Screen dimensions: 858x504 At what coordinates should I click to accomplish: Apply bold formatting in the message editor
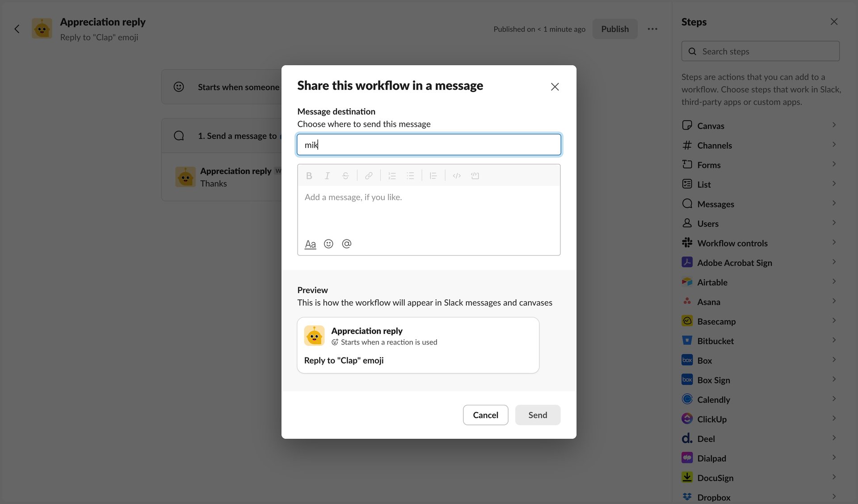[309, 176]
